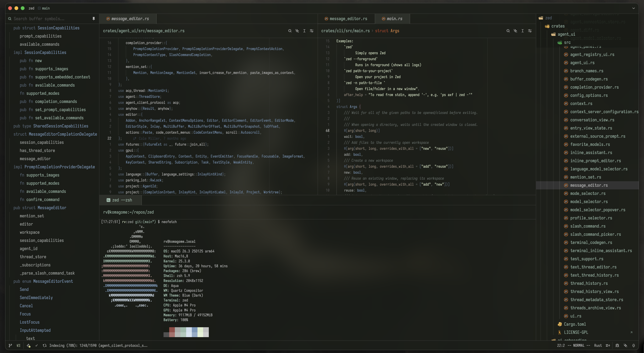
Task: Toggle selections menu I-beam icon in left editor
Action: pos(304,31)
